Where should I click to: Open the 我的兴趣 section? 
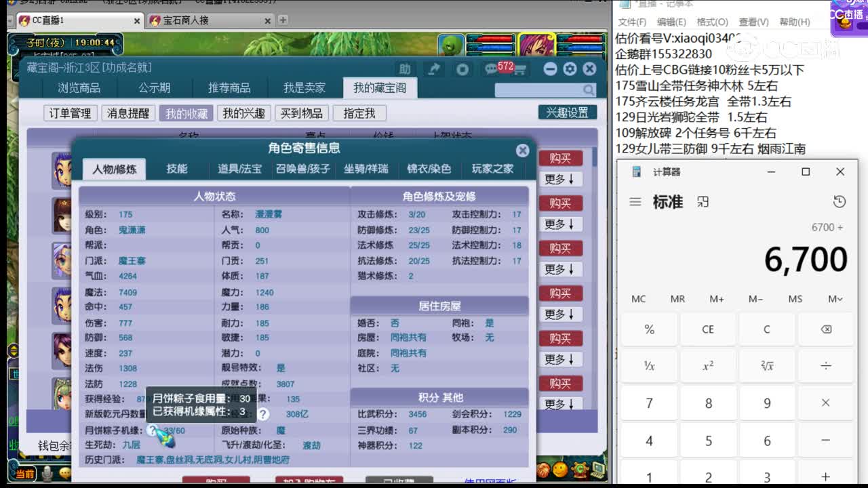244,113
